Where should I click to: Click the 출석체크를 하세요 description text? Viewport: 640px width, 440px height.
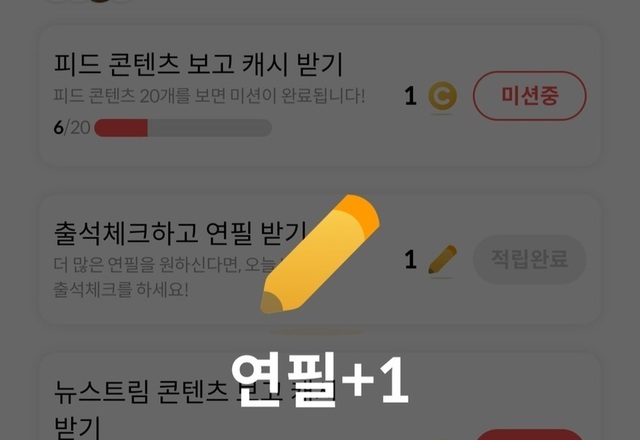pyautogui.click(x=121, y=289)
